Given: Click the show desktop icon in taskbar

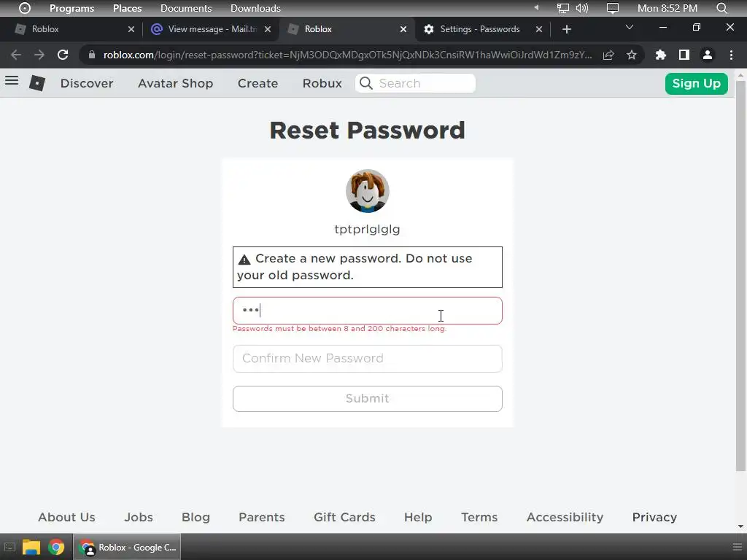Looking at the screenshot, I should [9, 547].
